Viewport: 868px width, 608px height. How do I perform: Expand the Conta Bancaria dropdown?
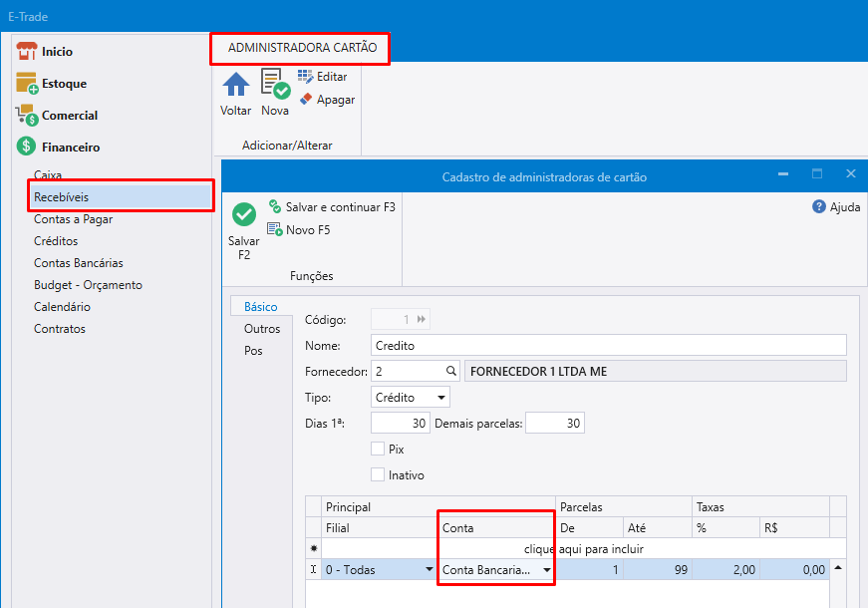546,570
